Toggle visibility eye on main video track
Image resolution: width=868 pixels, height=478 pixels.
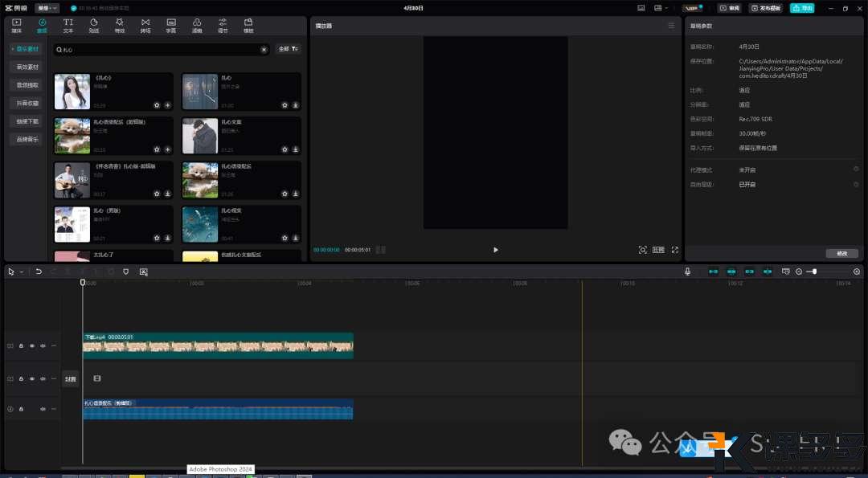31,345
